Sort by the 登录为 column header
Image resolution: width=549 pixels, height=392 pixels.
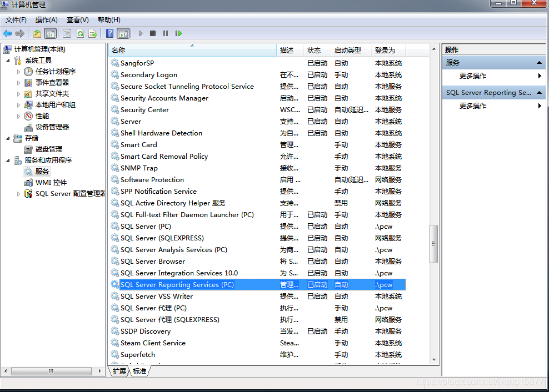click(x=388, y=51)
